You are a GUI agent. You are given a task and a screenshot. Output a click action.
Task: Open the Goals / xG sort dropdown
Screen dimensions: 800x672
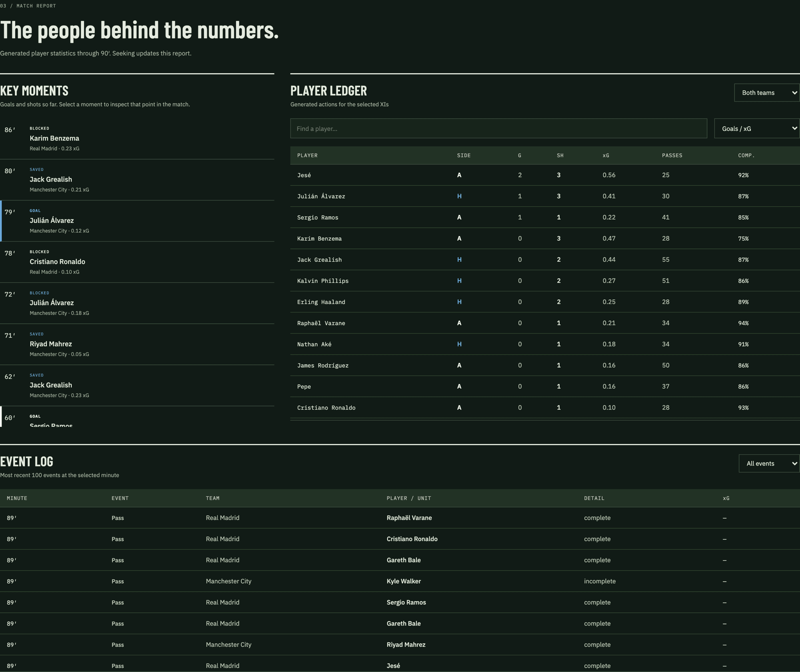tap(757, 128)
